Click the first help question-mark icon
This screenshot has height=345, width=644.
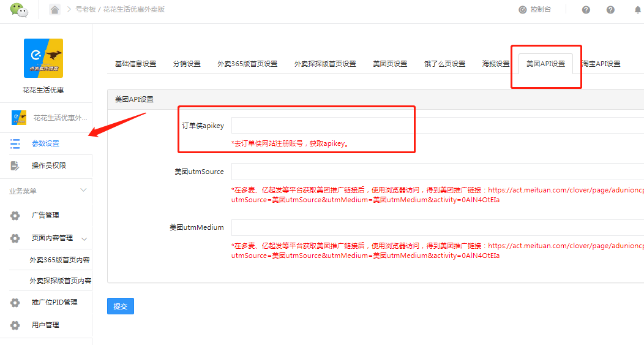point(586,10)
